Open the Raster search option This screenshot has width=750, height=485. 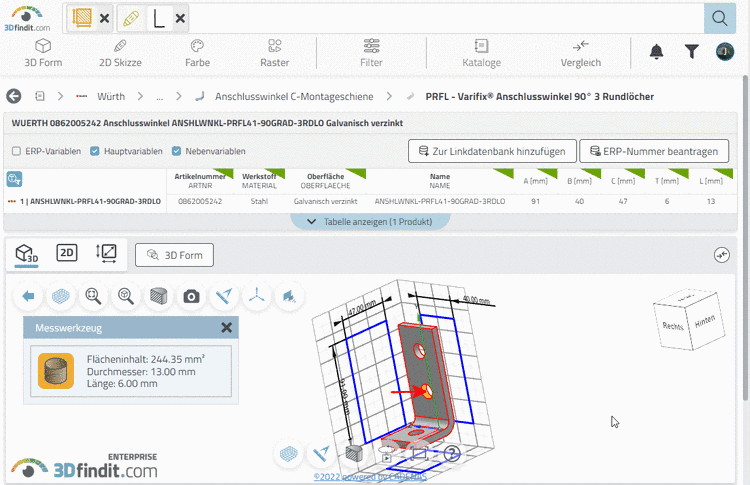(x=275, y=53)
